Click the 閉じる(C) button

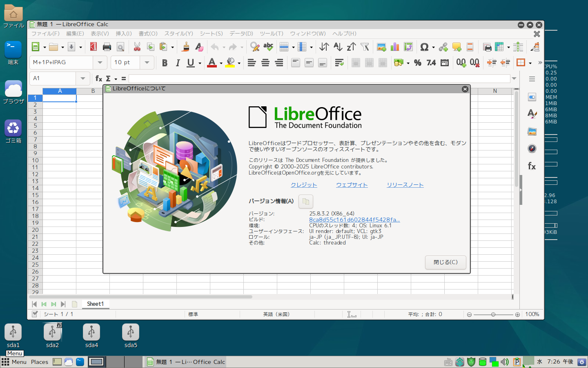[445, 262]
